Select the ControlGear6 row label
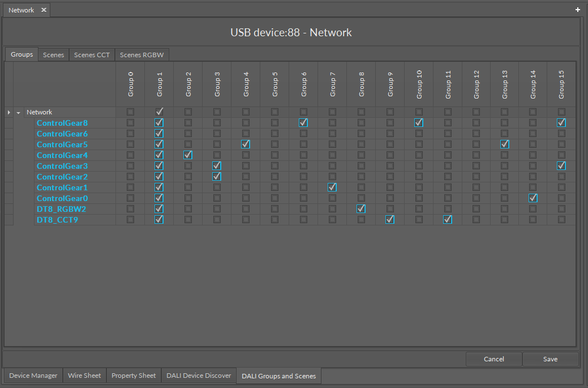Viewport: 588px width, 388px height. point(62,134)
